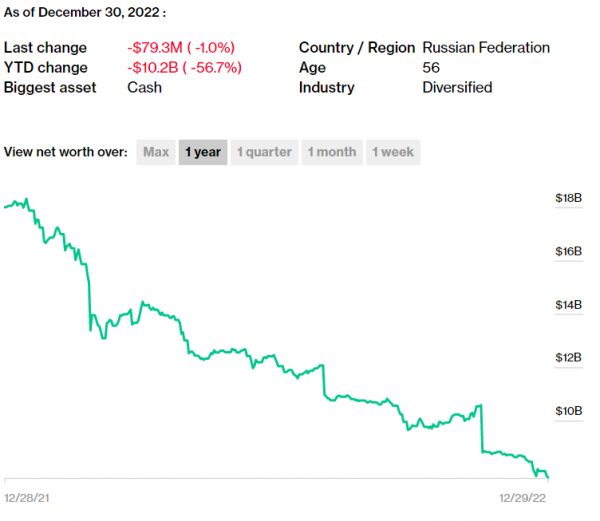This screenshot has height=521, width=600.
Task: Click the 12/28/21 start date label
Action: [27, 496]
